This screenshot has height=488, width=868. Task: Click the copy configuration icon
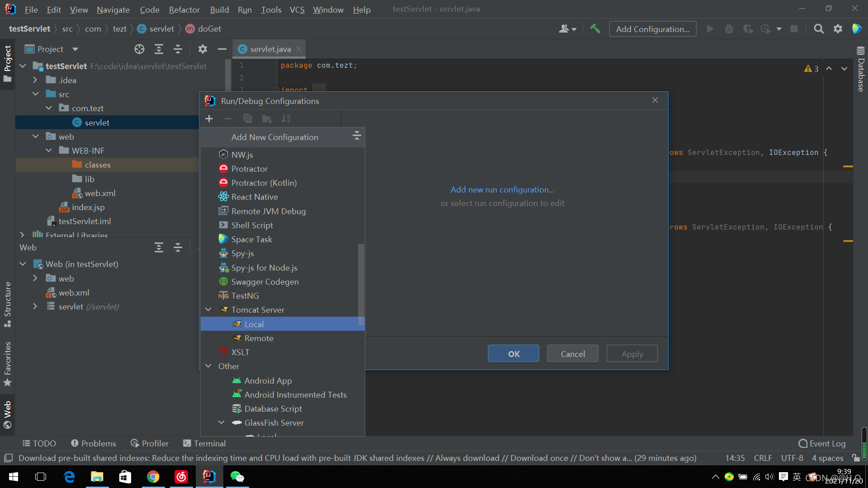pos(248,118)
